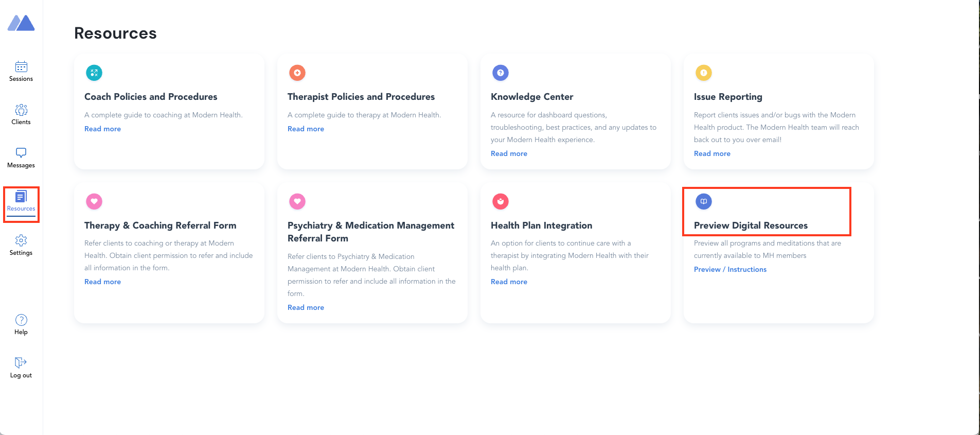This screenshot has height=435, width=980.
Task: Click the Coach Policies teal icon
Action: pos(94,73)
